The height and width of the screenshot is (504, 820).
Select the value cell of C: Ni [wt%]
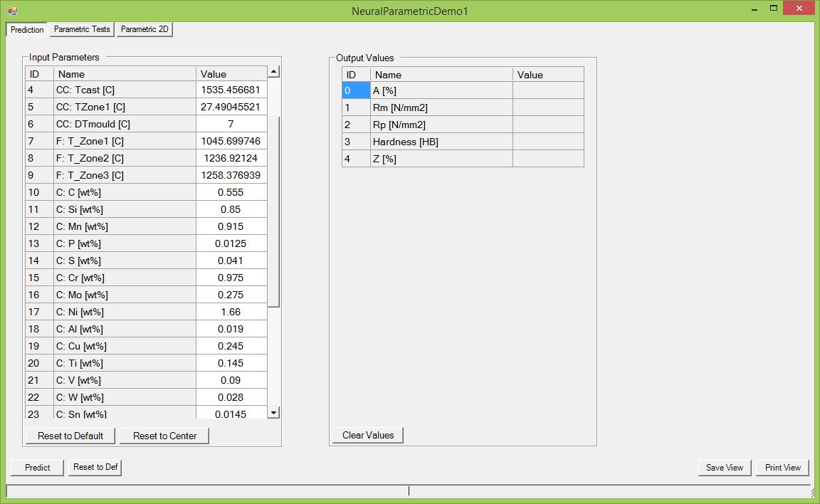tap(231, 312)
